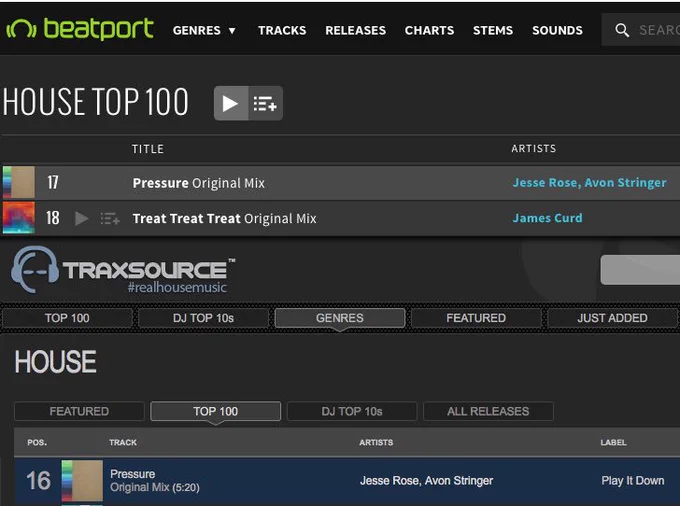Open main DJ Top 10s tab
Screen dimensions: 680x506
tap(203, 318)
